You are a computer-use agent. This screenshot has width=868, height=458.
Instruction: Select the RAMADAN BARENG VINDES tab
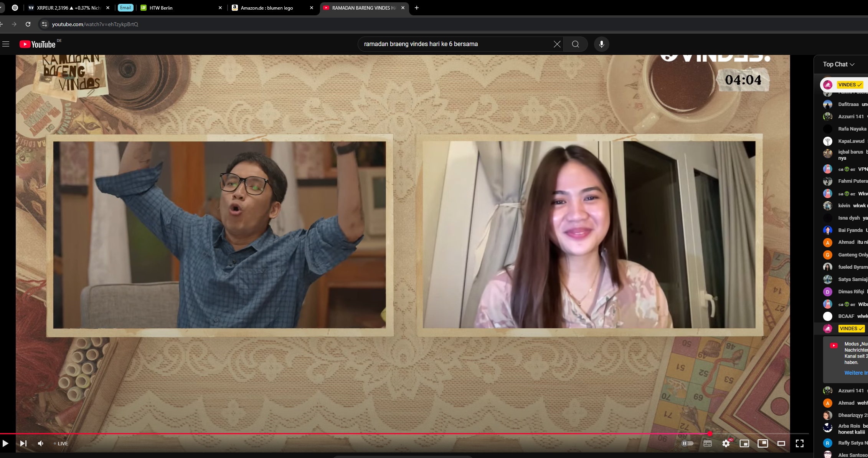(x=364, y=8)
